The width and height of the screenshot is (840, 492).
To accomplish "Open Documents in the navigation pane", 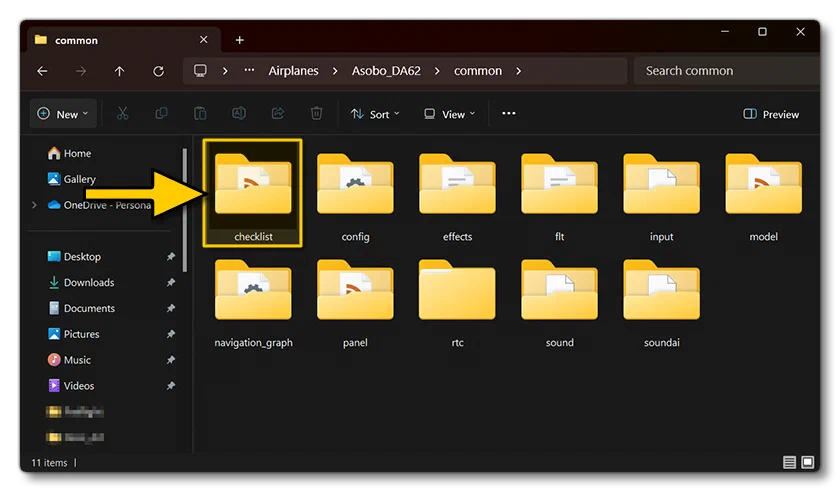I will click(x=81, y=308).
